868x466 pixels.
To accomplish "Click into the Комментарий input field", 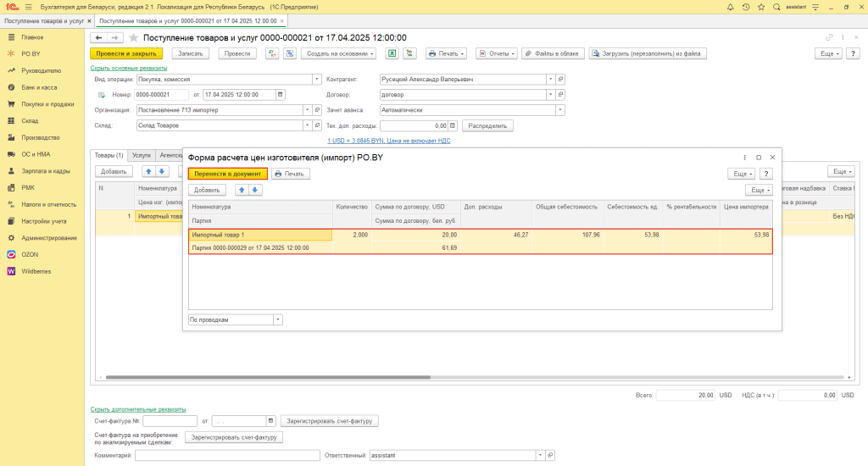I will [x=227, y=456].
